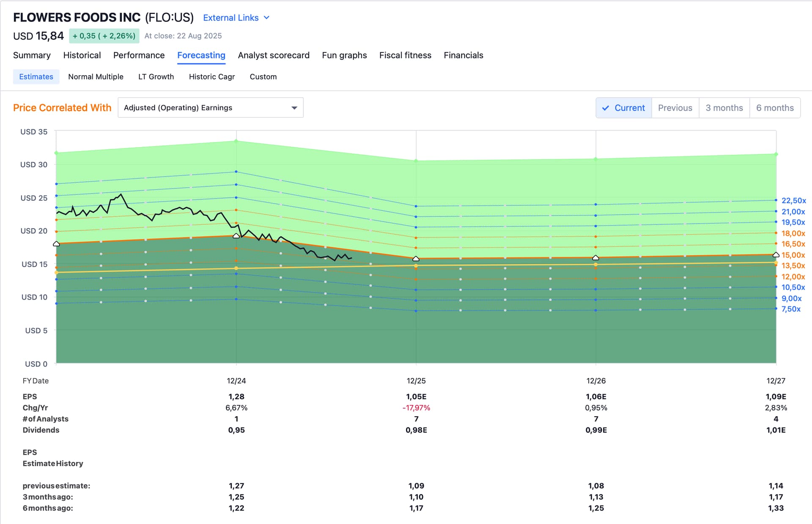This screenshot has height=524, width=812.
Task: Click the External Links chevron icon
Action: (266, 18)
